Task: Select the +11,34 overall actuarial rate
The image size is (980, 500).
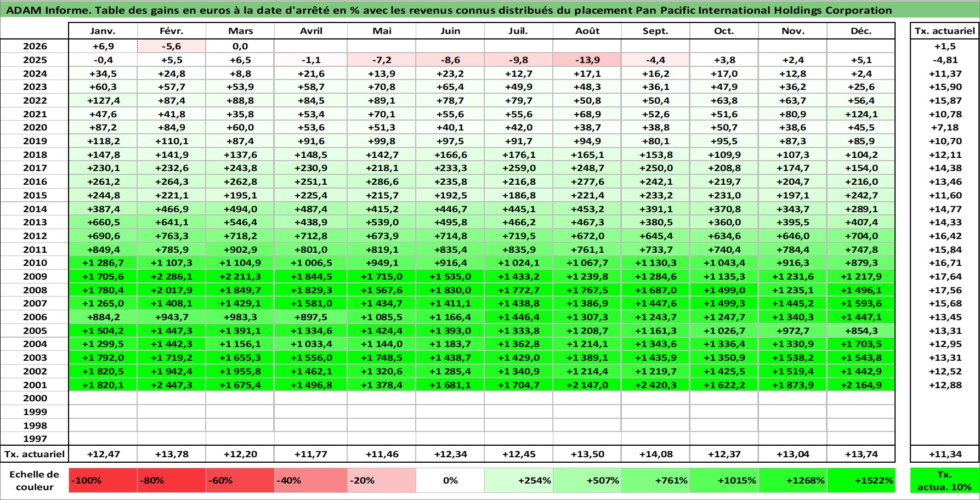Action: 945,454
